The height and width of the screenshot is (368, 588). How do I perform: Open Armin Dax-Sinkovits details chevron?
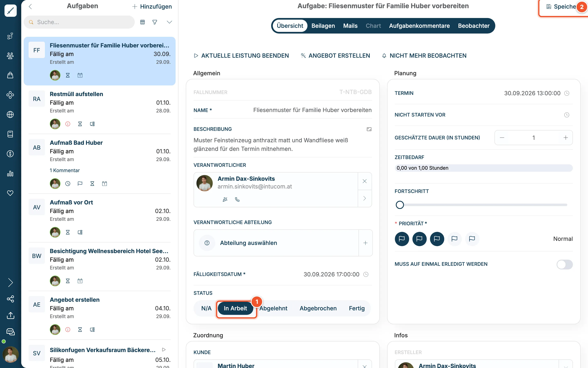click(365, 198)
